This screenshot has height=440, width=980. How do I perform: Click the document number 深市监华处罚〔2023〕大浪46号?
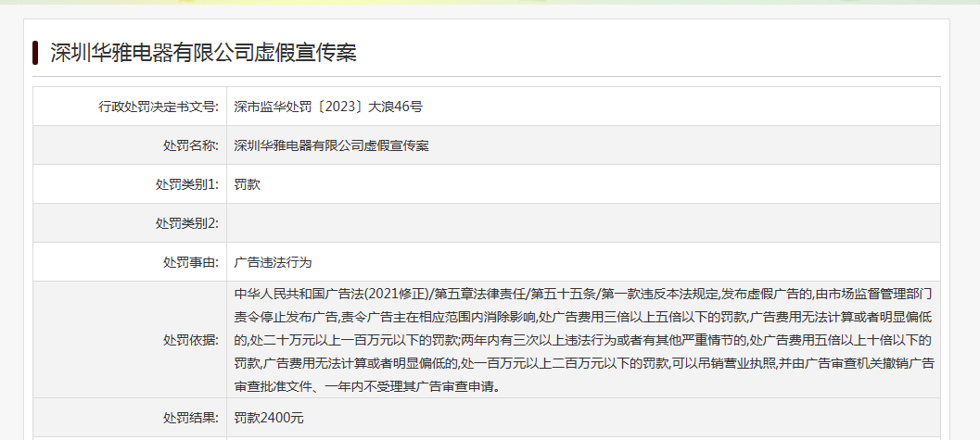pyautogui.click(x=328, y=107)
